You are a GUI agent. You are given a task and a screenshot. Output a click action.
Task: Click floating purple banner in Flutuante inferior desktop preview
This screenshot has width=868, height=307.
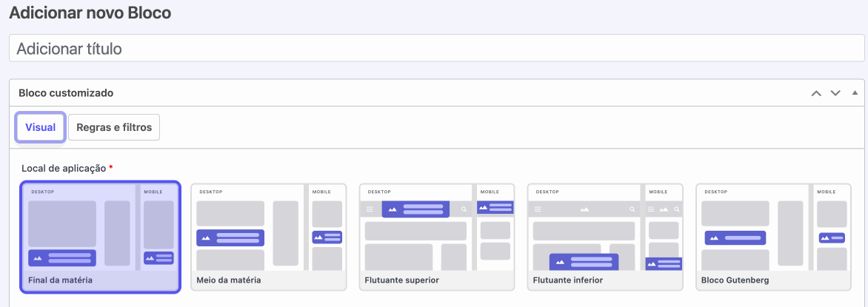tap(584, 262)
